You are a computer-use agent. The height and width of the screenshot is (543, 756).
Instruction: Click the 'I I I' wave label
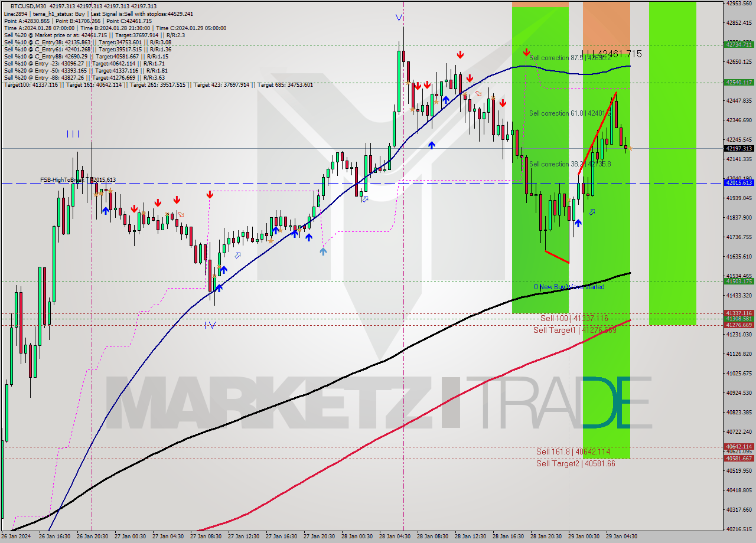[73, 134]
